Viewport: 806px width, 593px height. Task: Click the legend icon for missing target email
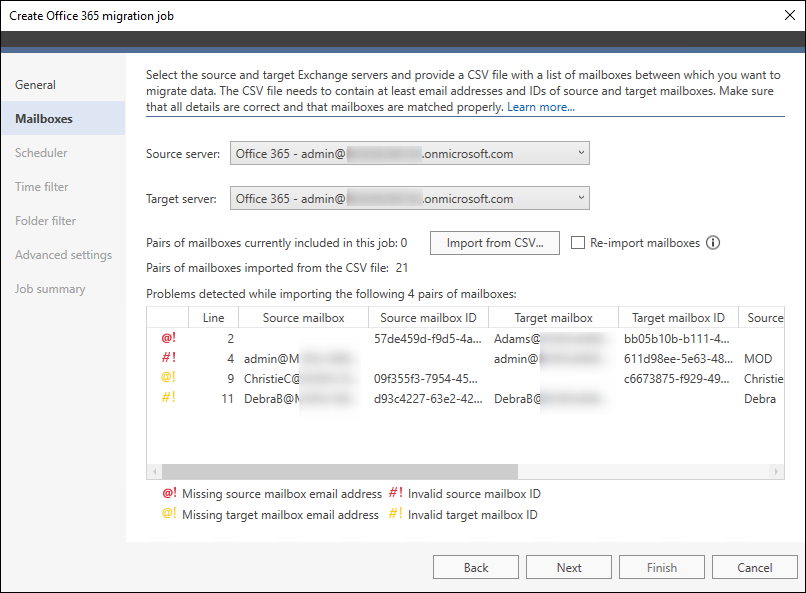(170, 513)
